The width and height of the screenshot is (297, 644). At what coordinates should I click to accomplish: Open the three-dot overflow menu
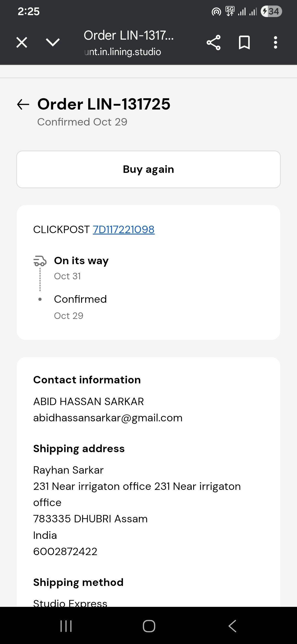(275, 43)
